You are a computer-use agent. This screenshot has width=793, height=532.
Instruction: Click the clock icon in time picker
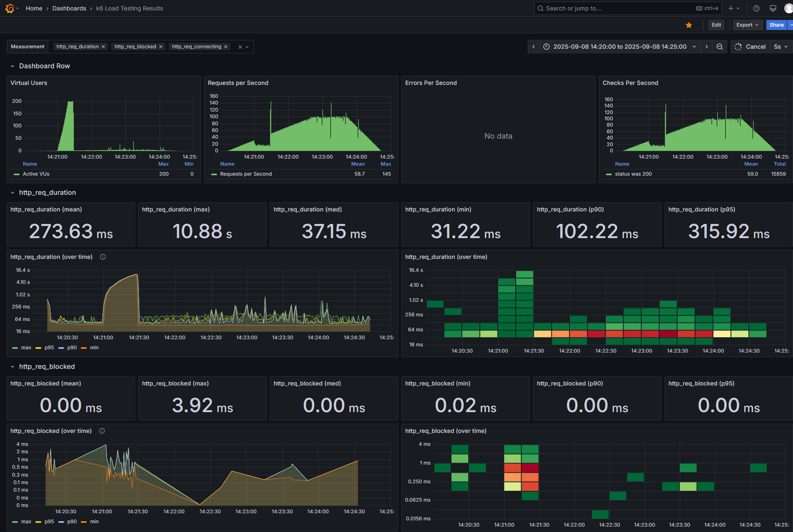pyautogui.click(x=546, y=47)
